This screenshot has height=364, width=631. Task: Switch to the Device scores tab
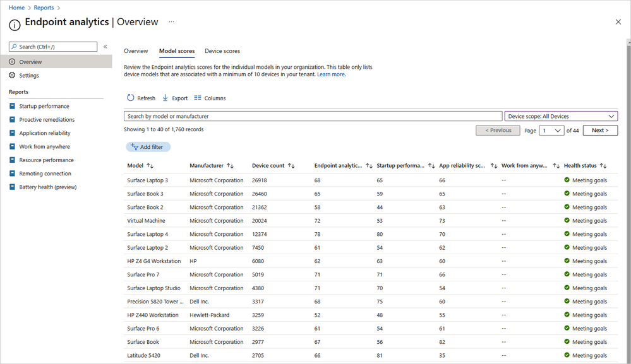click(x=222, y=51)
